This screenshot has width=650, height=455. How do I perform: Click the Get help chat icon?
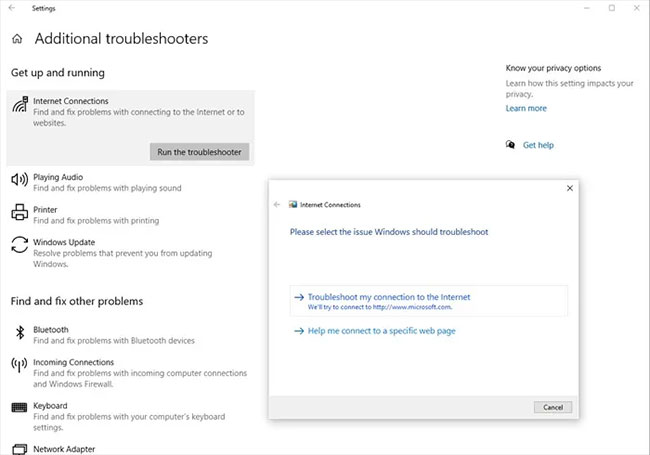coord(511,145)
